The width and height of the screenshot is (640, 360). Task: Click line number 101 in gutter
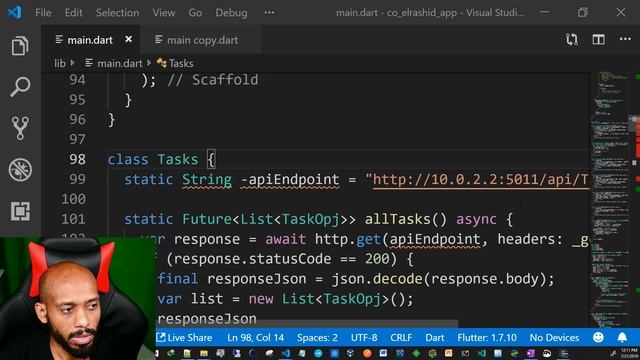(73, 219)
